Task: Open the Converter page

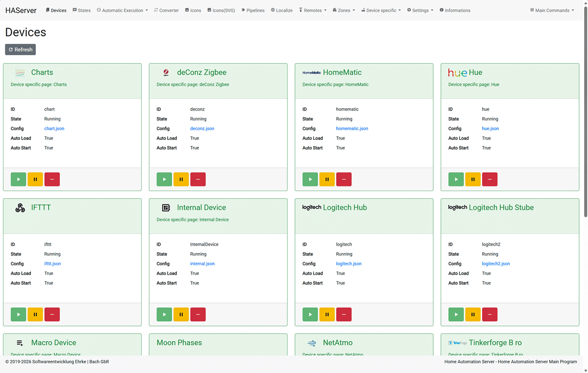Action: (166, 10)
